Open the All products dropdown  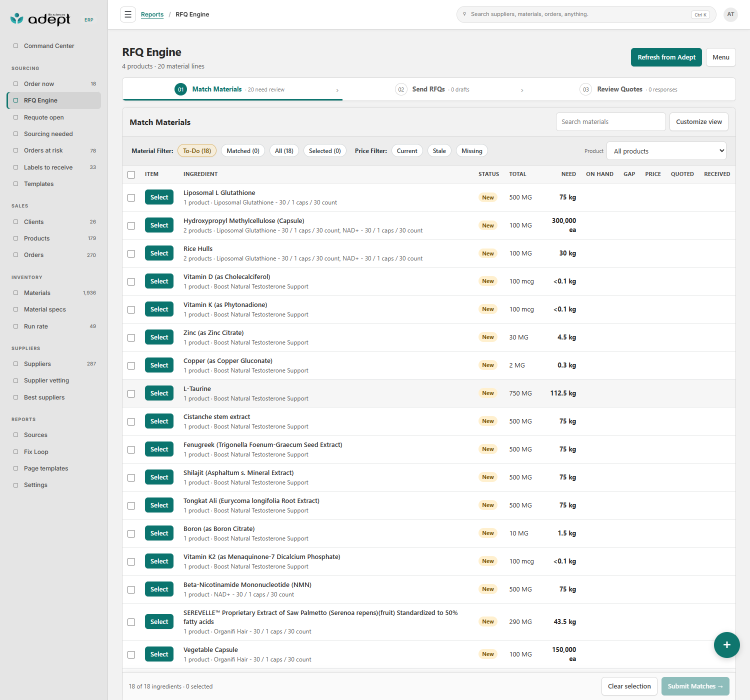[666, 151]
